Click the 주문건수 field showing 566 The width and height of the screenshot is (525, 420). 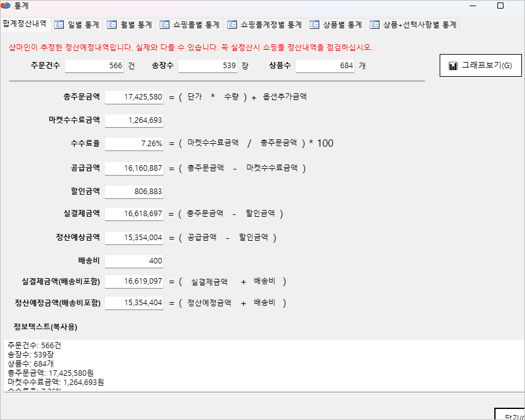pos(94,66)
